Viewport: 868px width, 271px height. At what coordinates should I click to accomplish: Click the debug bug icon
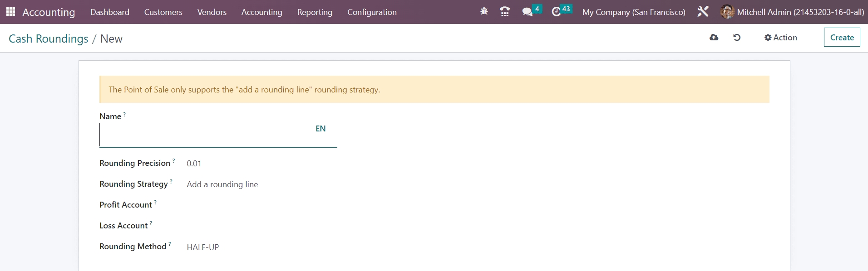(484, 12)
